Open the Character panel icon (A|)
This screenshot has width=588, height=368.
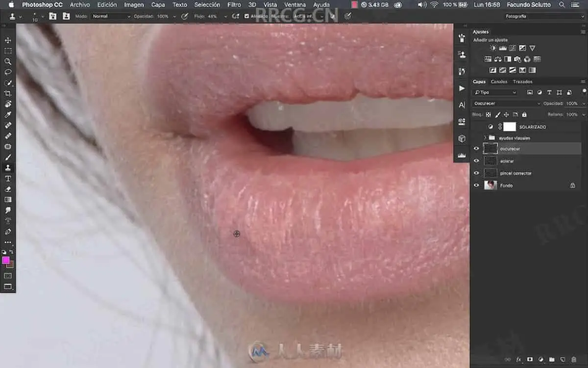[462, 105]
